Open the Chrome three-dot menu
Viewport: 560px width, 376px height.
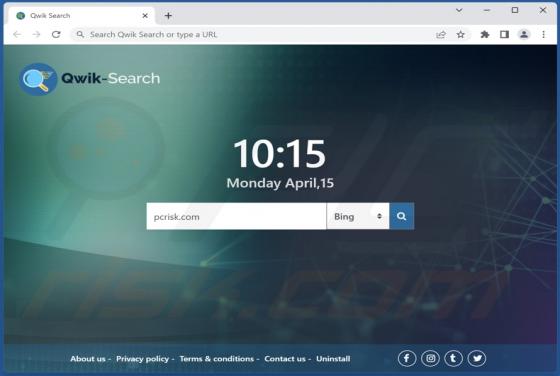tap(544, 35)
